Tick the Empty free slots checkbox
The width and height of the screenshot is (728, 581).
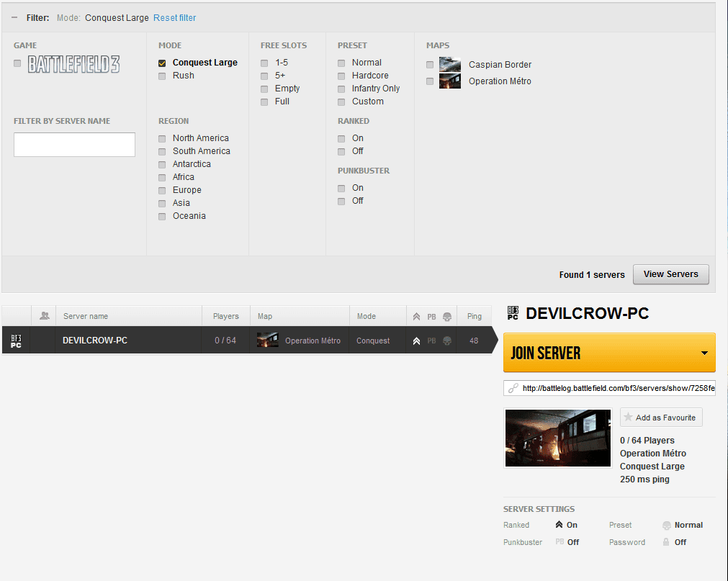(x=264, y=89)
